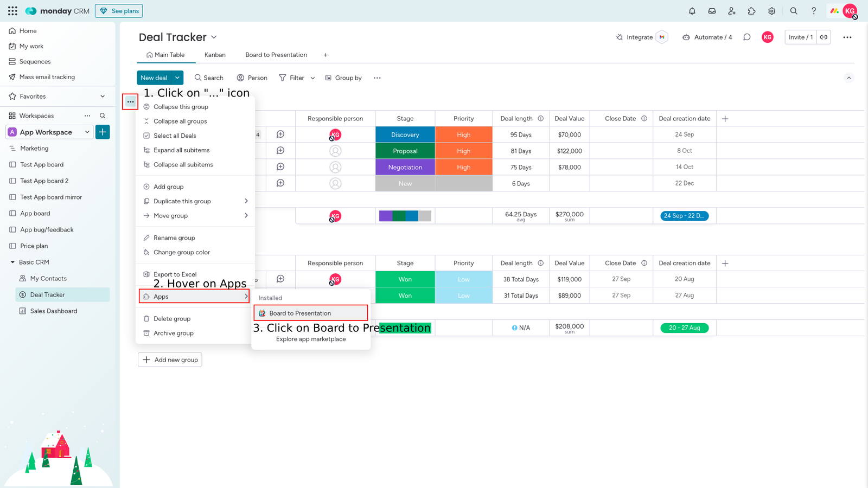Open Sales Dashboard in the sidebar
Screen dimensions: 868x488
(53, 311)
